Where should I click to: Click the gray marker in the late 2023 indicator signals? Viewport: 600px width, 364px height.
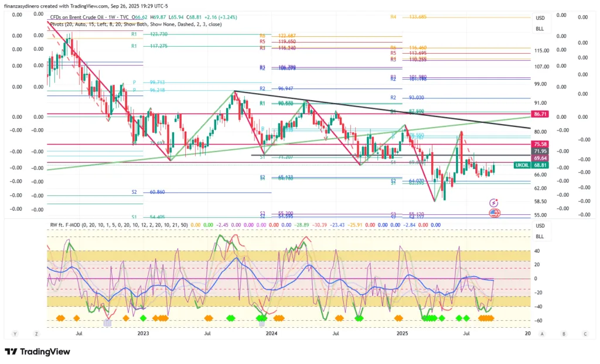[x=262, y=322]
